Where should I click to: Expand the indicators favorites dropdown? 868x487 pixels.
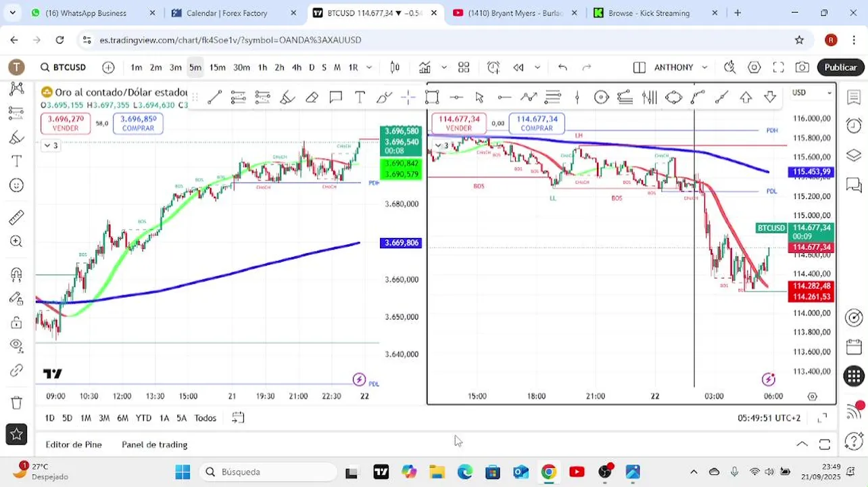(443, 68)
